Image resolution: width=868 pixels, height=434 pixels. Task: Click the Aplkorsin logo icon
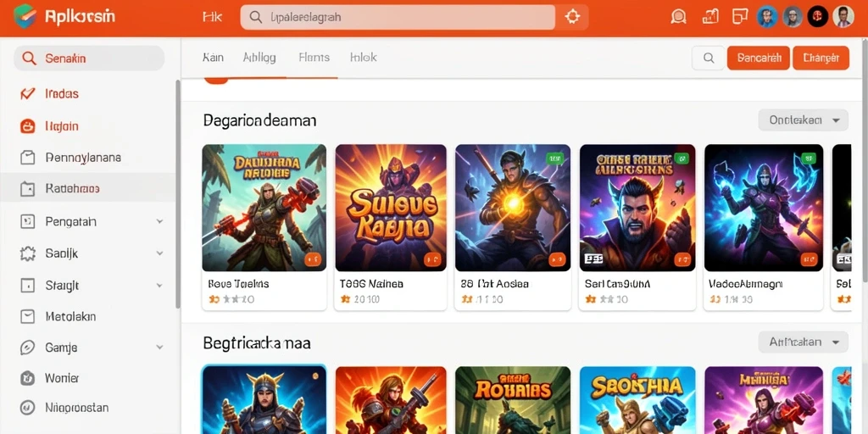(25, 16)
